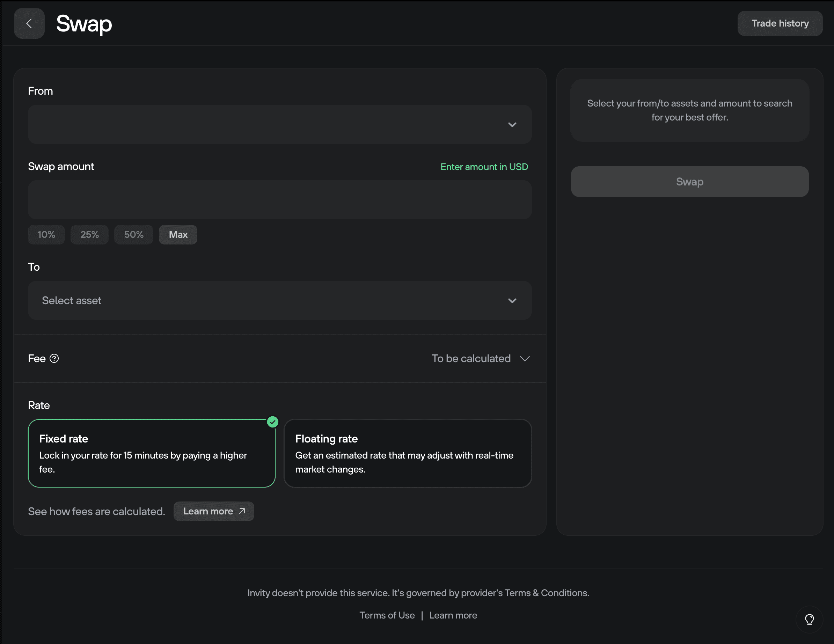Select the Fixed rate option
Screen dimensions: 834x644
[x=152, y=453]
